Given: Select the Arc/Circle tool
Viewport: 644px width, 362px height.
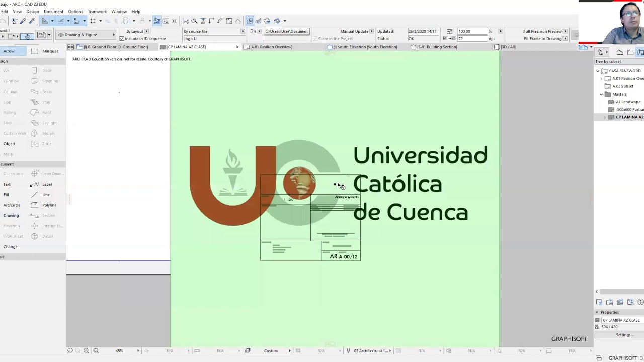Looking at the screenshot, I should pyautogui.click(x=12, y=205).
